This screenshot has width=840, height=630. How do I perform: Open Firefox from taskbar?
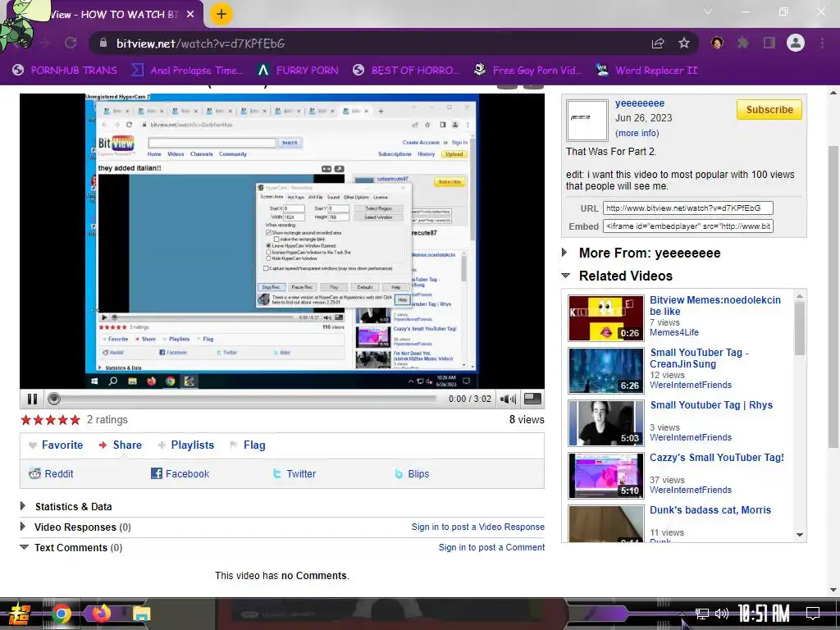(101, 614)
